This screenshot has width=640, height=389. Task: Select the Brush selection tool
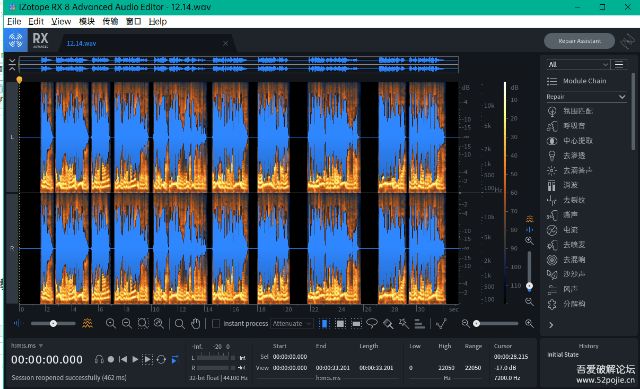coord(388,324)
